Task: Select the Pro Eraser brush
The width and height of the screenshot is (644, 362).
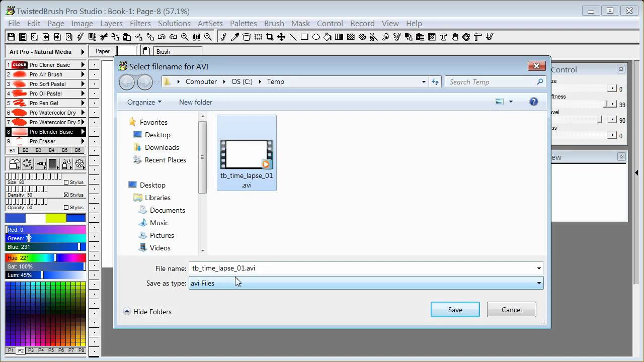Action: (x=45, y=141)
